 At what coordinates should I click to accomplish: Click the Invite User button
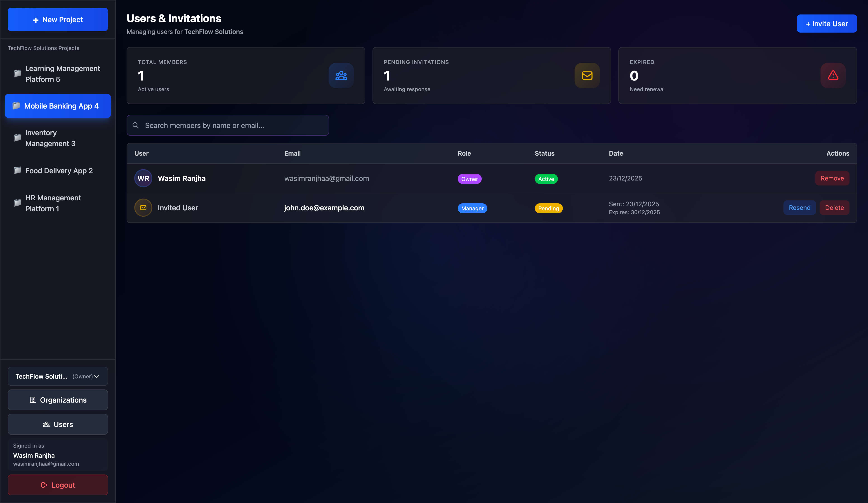[x=827, y=24]
